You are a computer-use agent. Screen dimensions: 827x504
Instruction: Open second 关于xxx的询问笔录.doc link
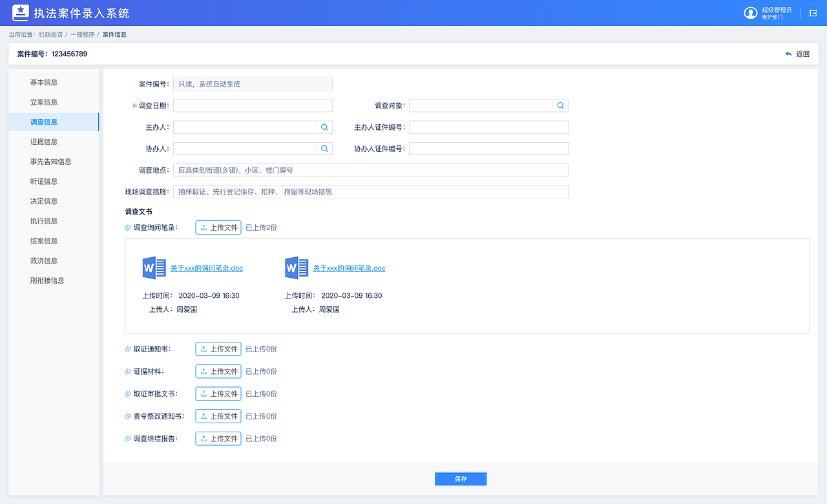pyautogui.click(x=349, y=268)
